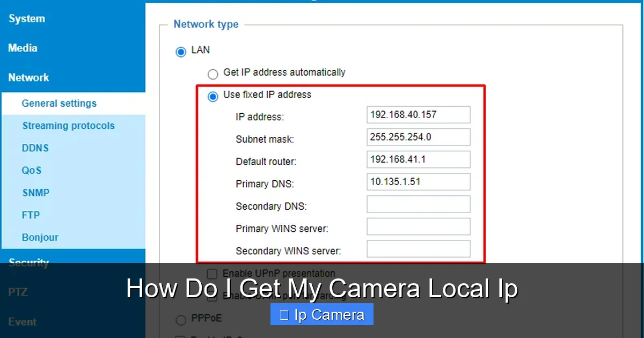
Task: Open Bonjour settings page
Action: click(40, 238)
